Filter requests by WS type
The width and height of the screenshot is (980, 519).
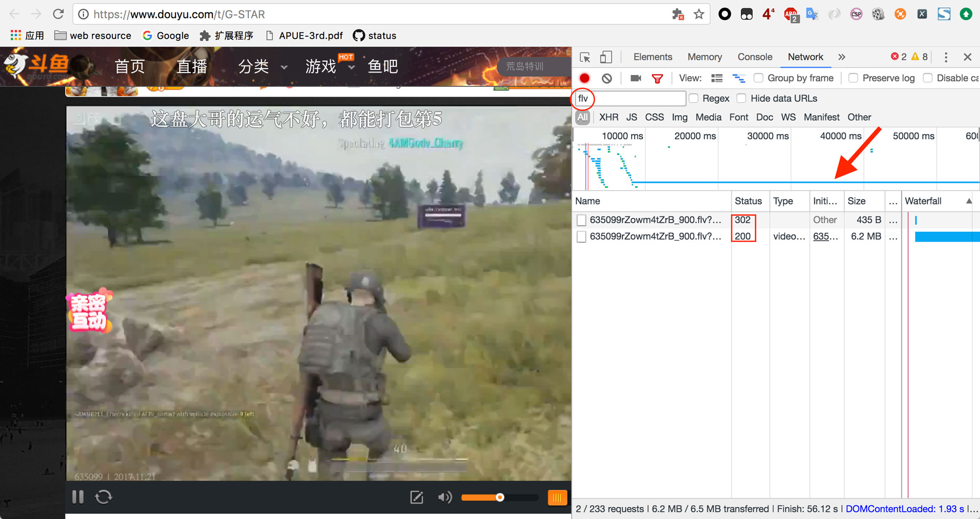pyautogui.click(x=788, y=117)
